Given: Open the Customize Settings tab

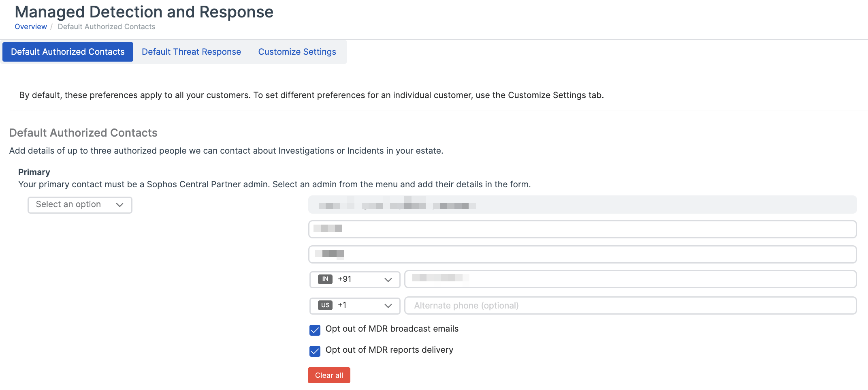Looking at the screenshot, I should [x=297, y=52].
